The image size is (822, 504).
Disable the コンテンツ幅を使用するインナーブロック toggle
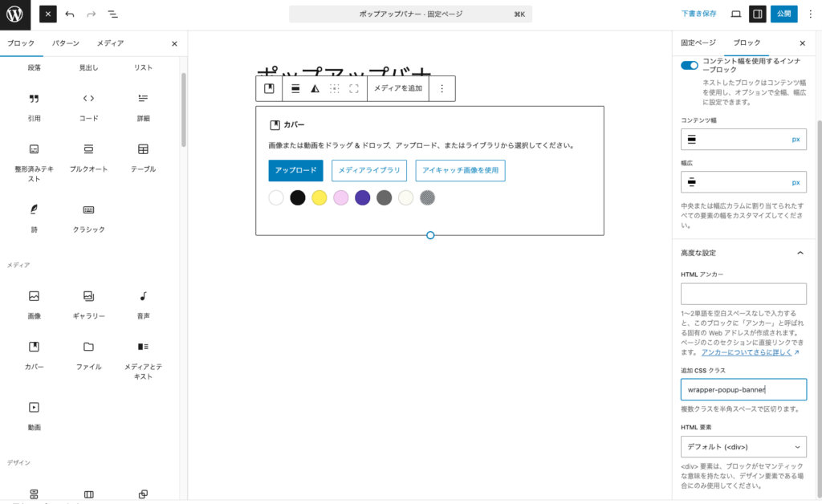pyautogui.click(x=689, y=66)
